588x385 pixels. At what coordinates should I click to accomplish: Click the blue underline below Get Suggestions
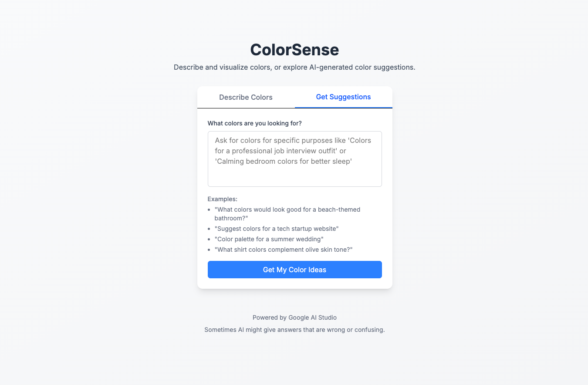tap(343, 107)
